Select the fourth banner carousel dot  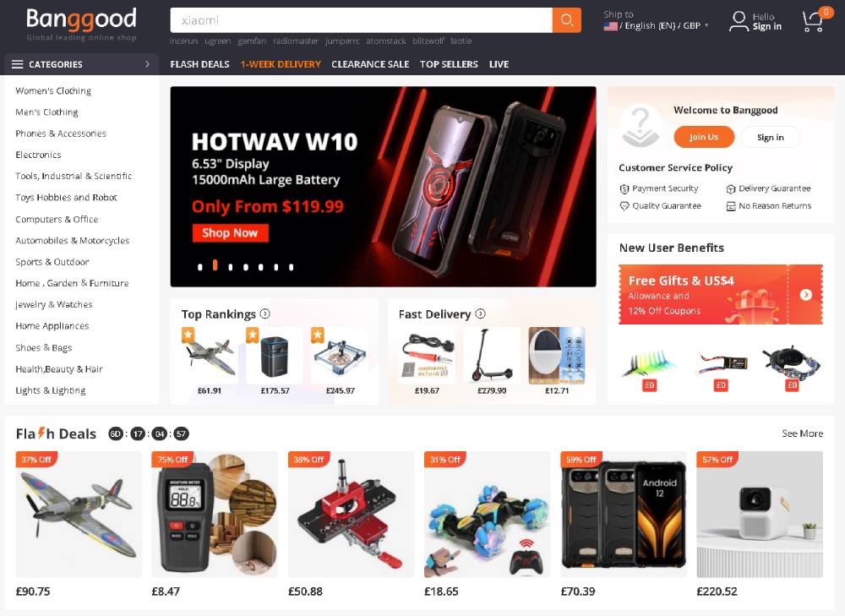point(246,267)
